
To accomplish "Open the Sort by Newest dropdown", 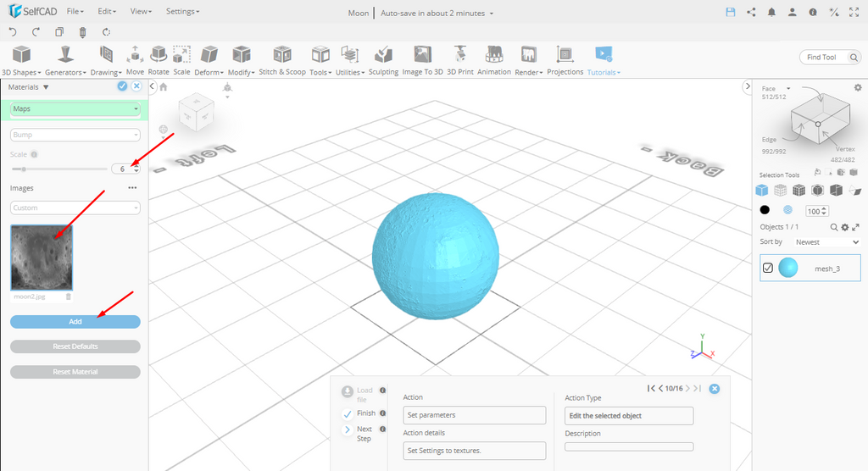I will click(x=827, y=242).
